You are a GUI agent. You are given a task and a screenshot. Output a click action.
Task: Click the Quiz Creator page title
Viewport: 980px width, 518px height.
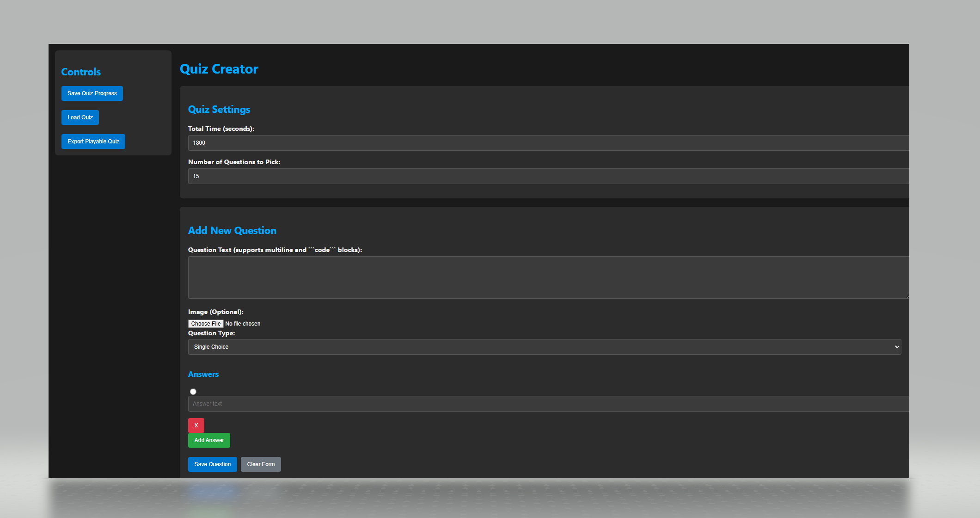(219, 69)
